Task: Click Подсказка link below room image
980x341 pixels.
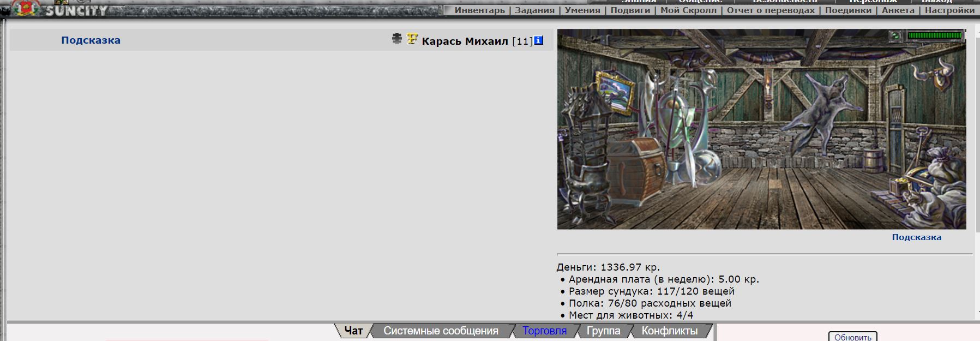Action: (x=916, y=237)
